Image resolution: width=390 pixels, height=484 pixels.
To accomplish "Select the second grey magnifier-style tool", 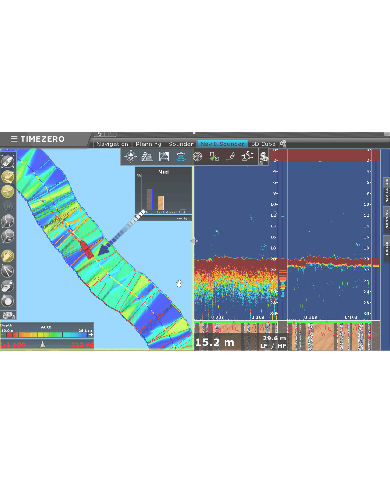I will click(7, 236).
